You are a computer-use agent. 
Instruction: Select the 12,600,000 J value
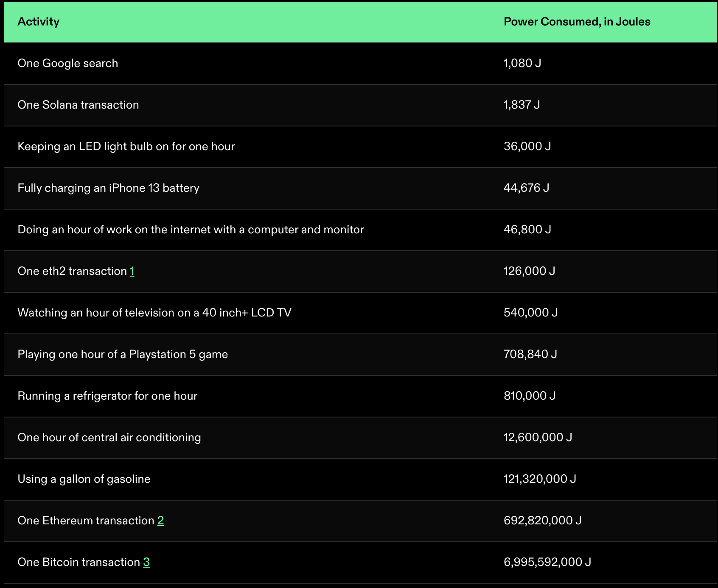coord(538,437)
